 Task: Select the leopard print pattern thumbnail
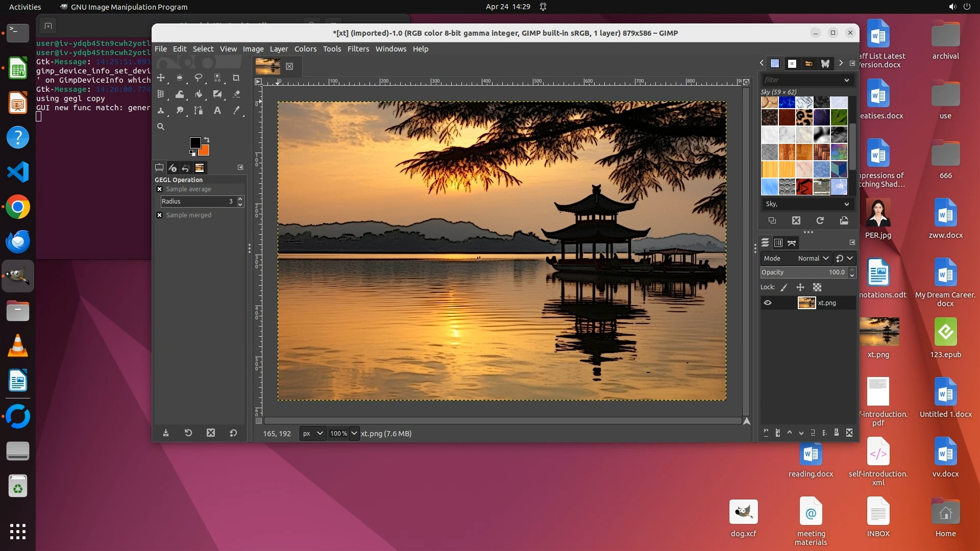click(804, 118)
